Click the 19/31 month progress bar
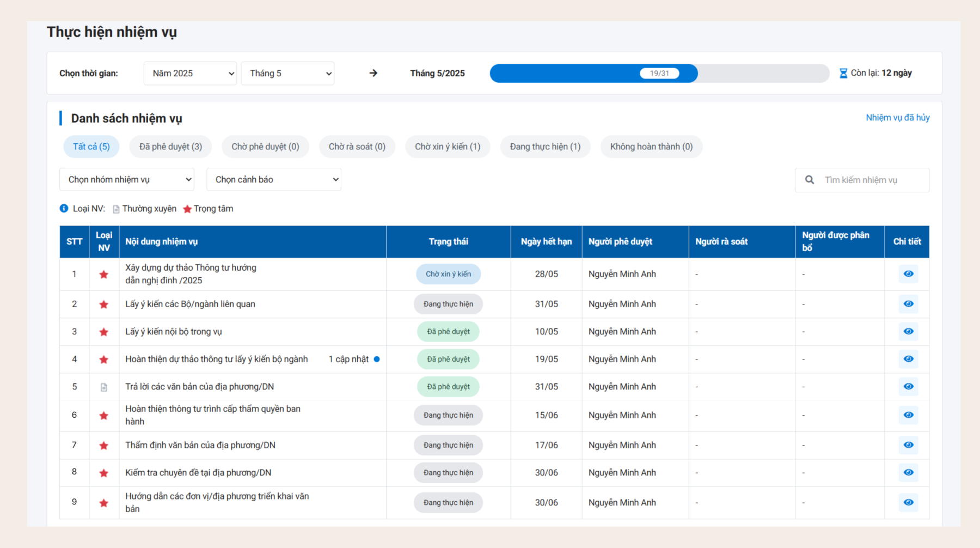Image resolution: width=980 pixels, height=548 pixels. (659, 74)
